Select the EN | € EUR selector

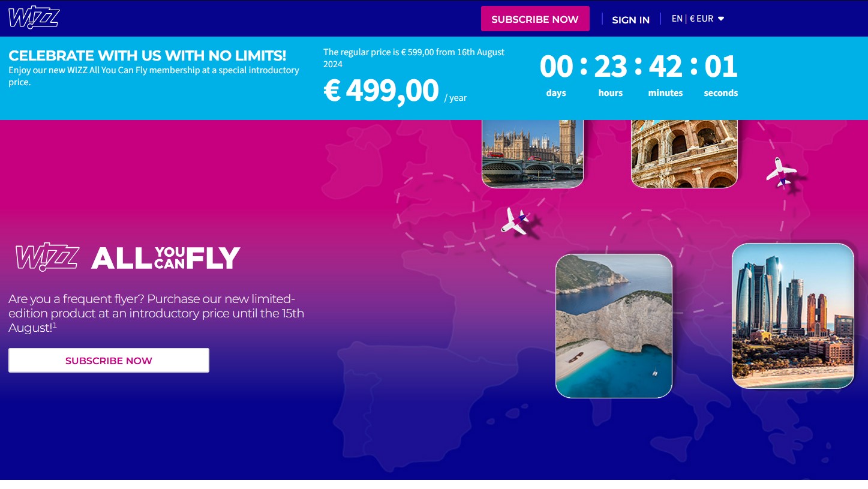coord(698,19)
